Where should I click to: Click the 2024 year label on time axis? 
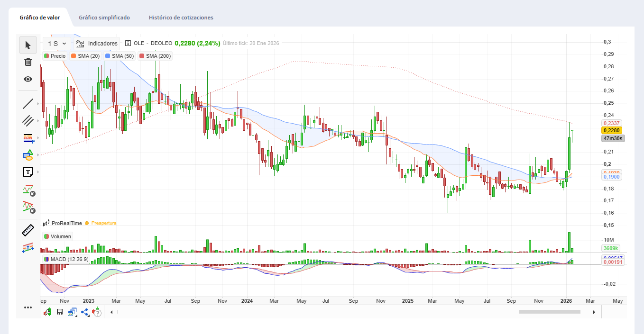click(x=247, y=301)
